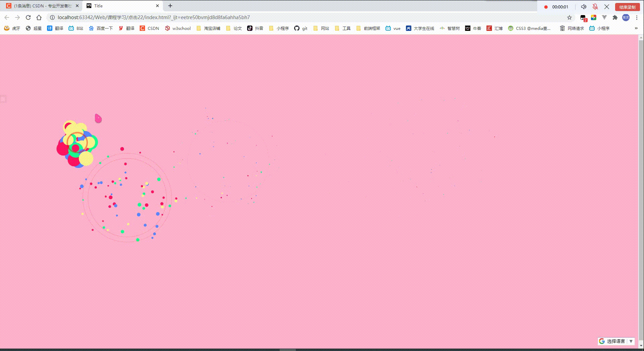Viewport: 644px width, 351px height.
Task: Open the colorful lightning extension
Action: tap(594, 17)
